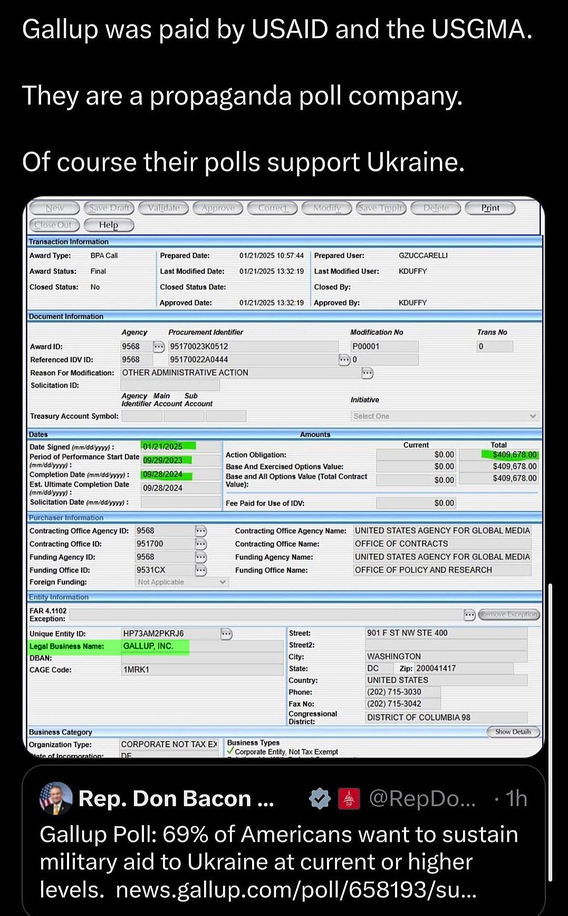Viewport: 568px width, 916px height.
Task: Open ellipsis lookup for Funding Agency ID
Action: pos(201,557)
